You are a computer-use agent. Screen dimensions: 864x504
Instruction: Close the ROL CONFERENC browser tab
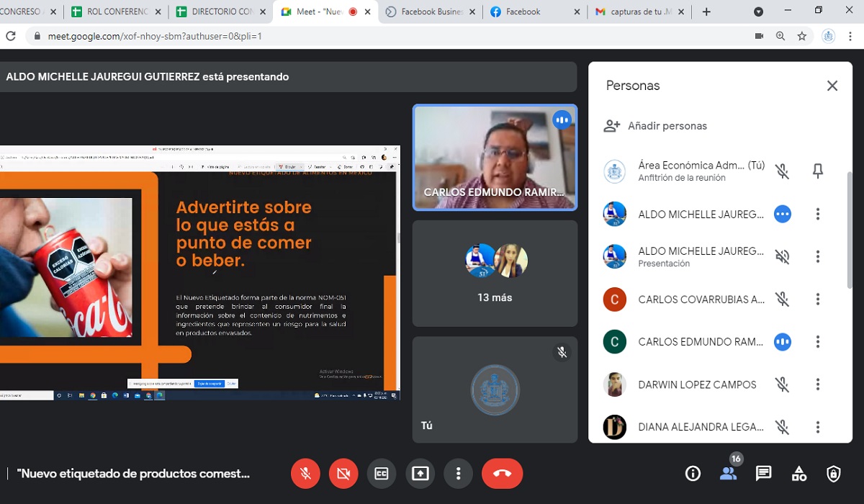point(157,12)
